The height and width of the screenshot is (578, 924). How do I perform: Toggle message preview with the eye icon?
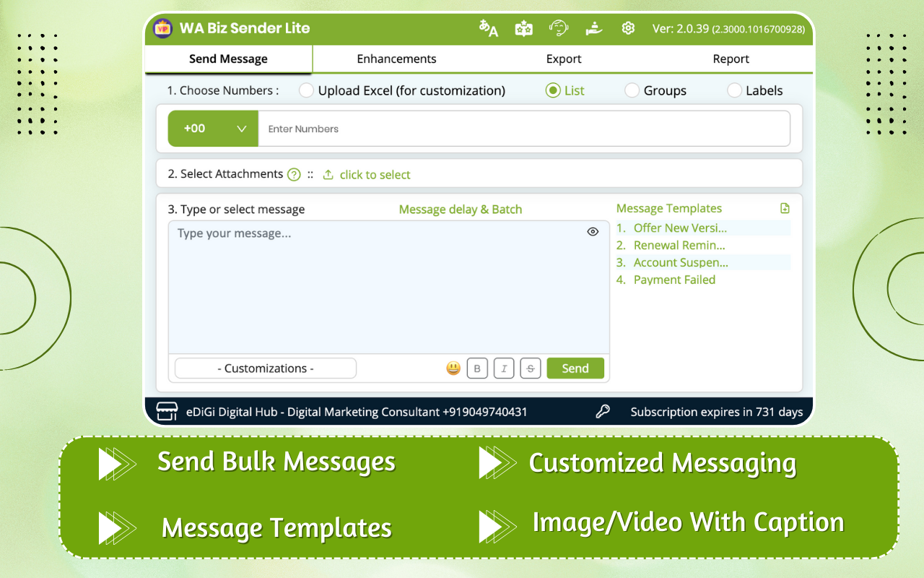(593, 231)
